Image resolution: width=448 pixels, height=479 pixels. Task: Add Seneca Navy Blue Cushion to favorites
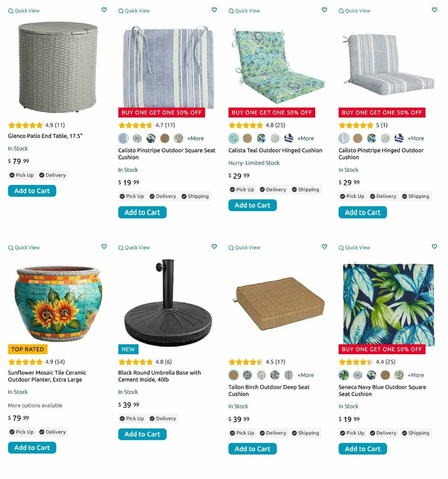[435, 247]
